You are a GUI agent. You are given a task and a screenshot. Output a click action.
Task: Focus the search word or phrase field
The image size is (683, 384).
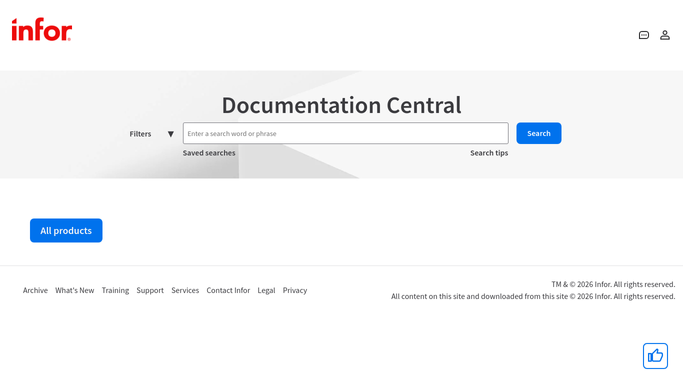click(345, 133)
